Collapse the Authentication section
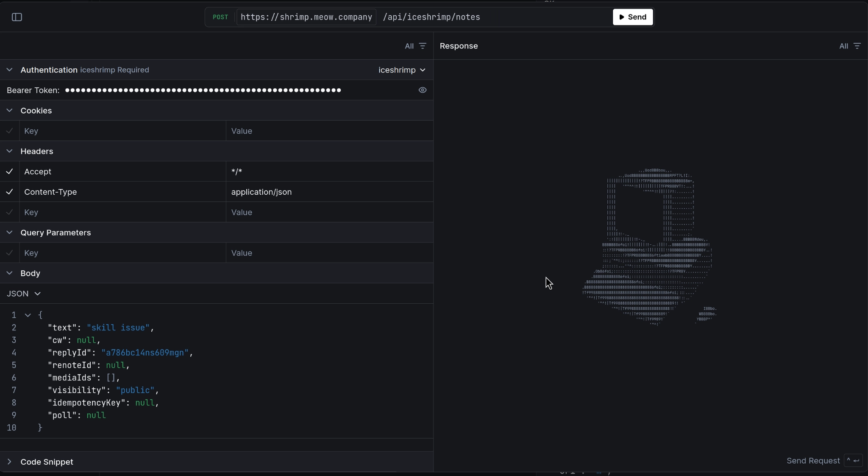868x476 pixels. (x=9, y=70)
